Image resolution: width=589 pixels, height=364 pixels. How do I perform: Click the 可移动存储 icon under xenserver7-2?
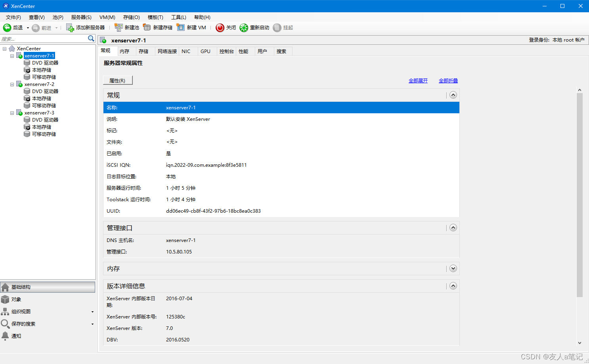point(27,105)
